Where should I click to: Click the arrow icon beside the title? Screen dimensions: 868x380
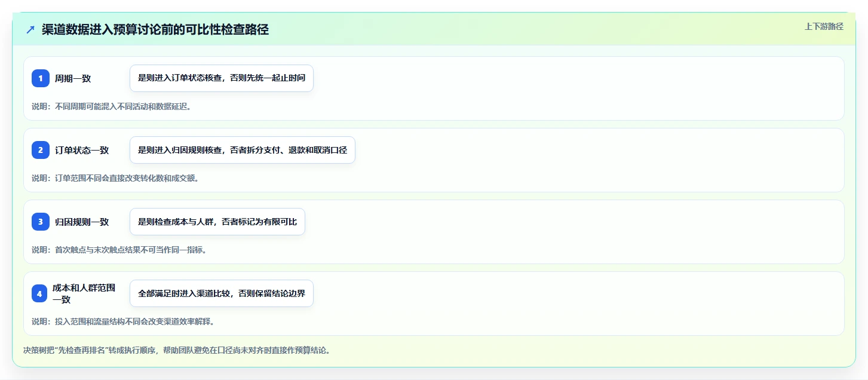pyautogui.click(x=30, y=29)
